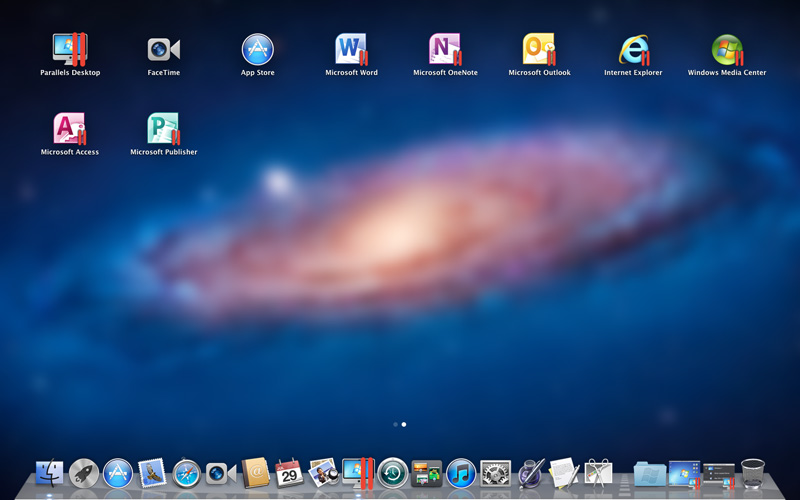Launch FaceTime from the Launchpad grid
The height and width of the screenshot is (500, 800).
(164, 49)
